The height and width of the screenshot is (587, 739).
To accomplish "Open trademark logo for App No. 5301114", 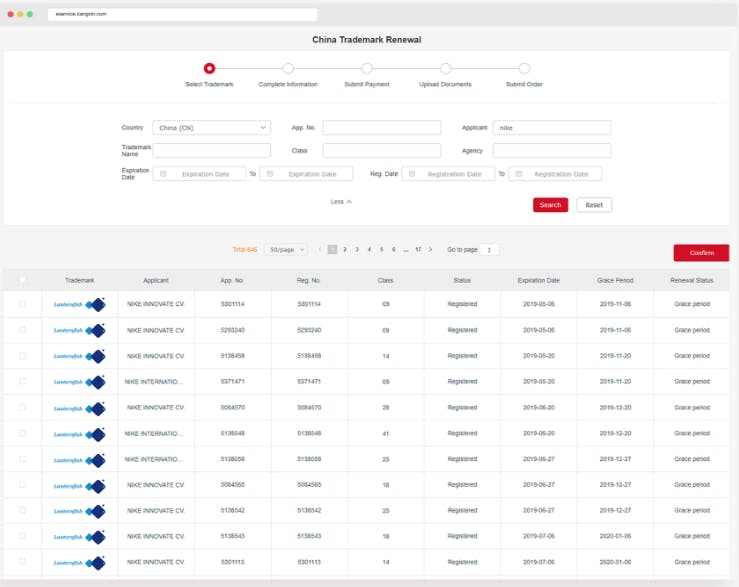I will tap(79, 305).
